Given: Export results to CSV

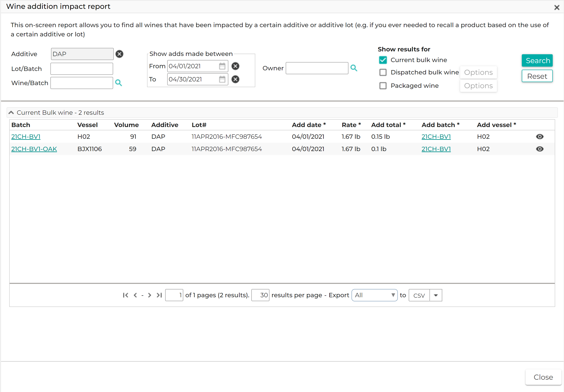Looking at the screenshot, I should (419, 295).
